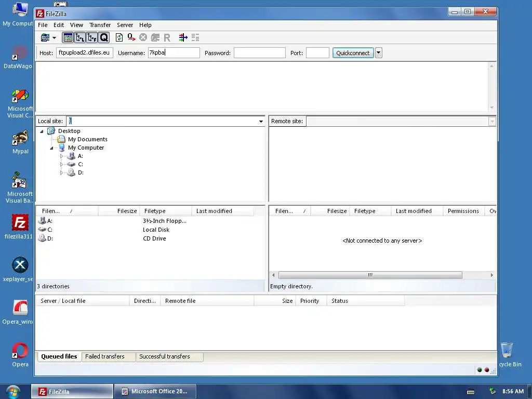Open the Windows Start button

click(13, 392)
